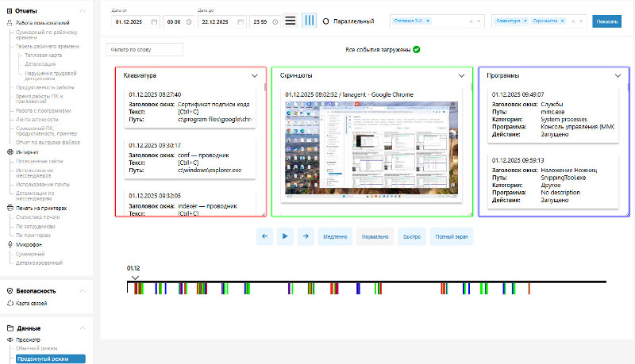Click the Play button in playback controls
The image size is (635, 364).
coord(285,236)
